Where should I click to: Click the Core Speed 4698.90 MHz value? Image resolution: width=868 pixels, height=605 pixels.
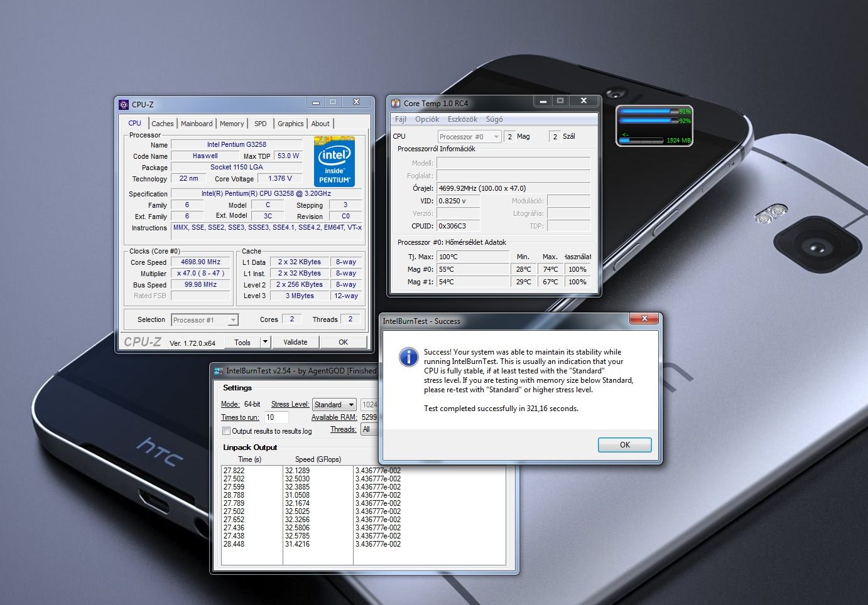[201, 262]
